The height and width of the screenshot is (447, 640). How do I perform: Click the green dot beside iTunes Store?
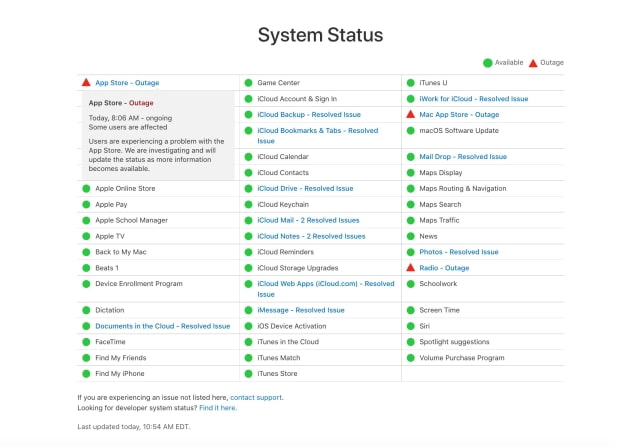[x=248, y=374]
